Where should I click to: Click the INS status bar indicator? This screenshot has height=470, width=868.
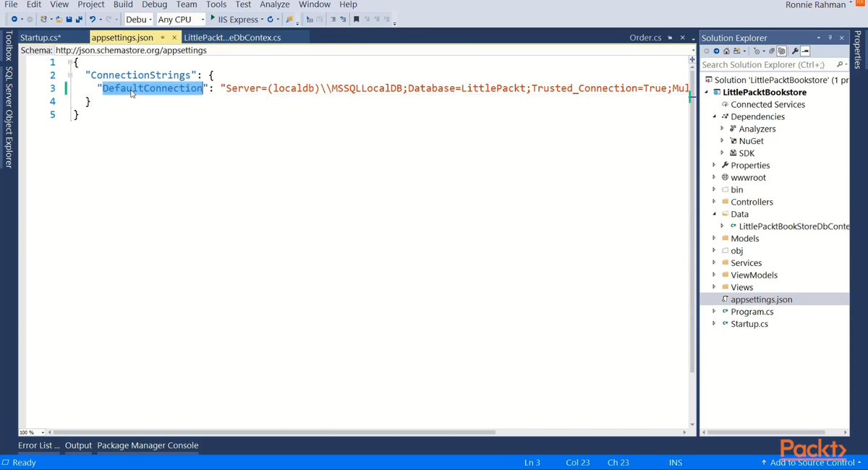click(676, 462)
